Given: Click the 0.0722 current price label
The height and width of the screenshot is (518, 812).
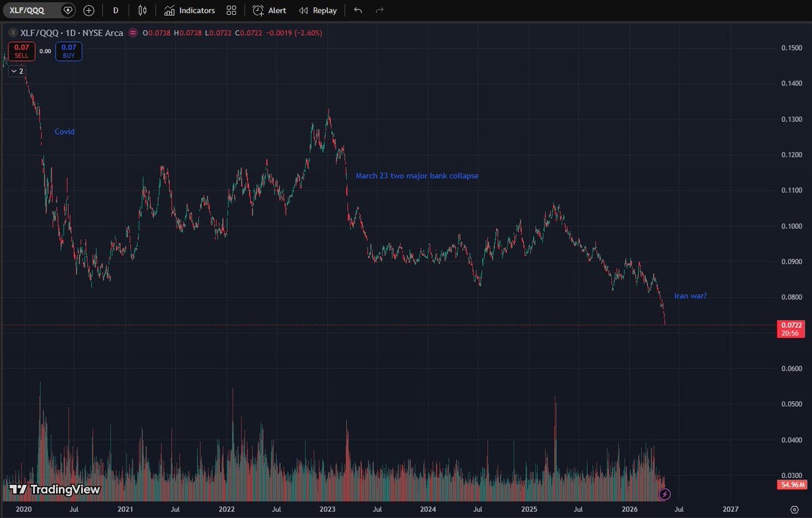Looking at the screenshot, I should [791, 329].
